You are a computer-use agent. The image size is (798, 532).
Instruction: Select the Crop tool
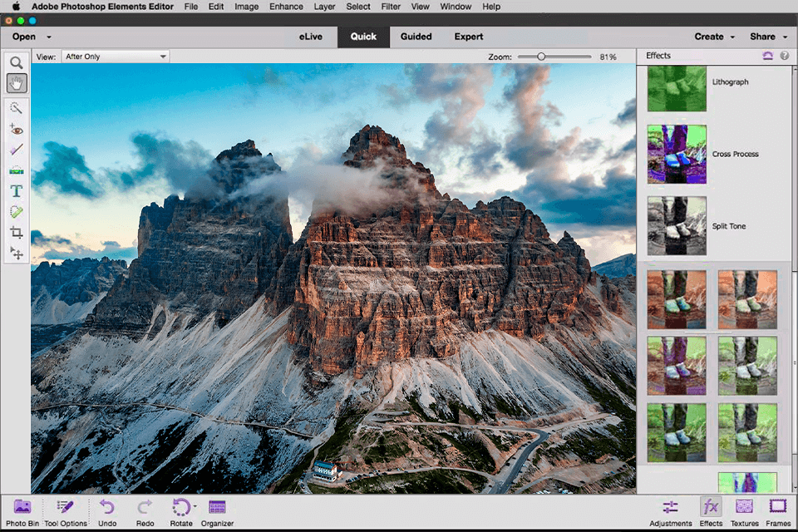point(17,233)
